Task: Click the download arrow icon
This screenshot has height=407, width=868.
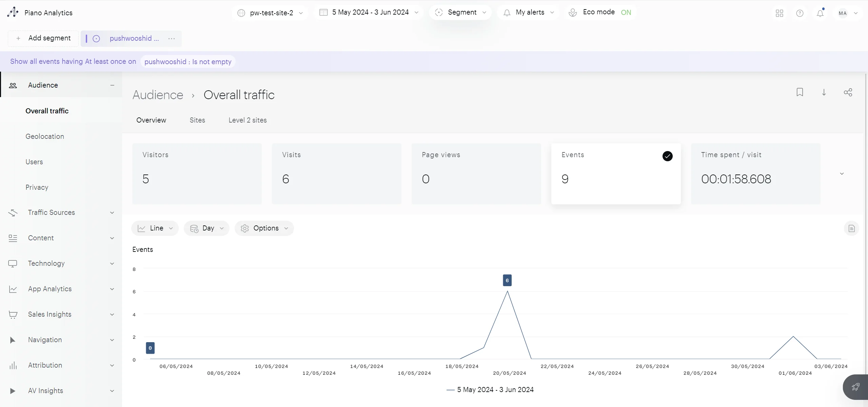Action: tap(824, 92)
